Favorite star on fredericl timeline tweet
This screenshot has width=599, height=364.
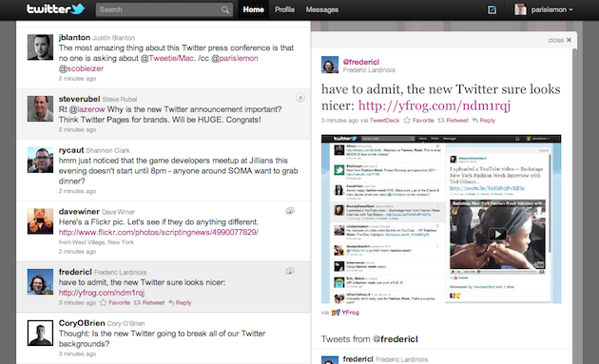pyautogui.click(x=103, y=302)
